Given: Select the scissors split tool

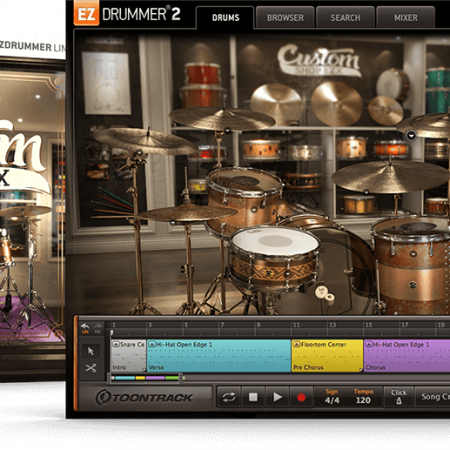Looking at the screenshot, I should pyautogui.click(x=91, y=368).
